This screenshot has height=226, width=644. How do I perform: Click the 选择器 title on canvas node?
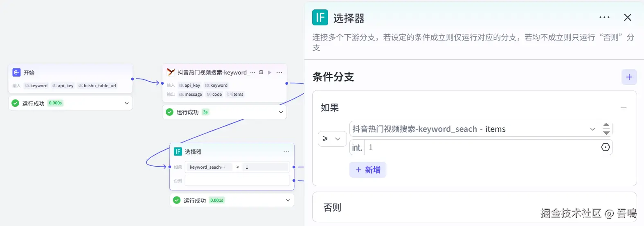point(193,152)
